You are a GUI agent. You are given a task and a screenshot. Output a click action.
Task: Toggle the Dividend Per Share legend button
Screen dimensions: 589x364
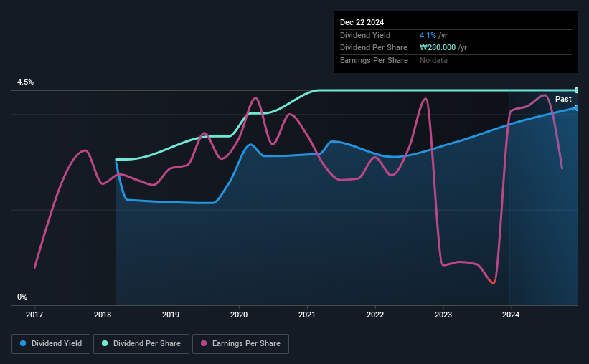tap(141, 344)
